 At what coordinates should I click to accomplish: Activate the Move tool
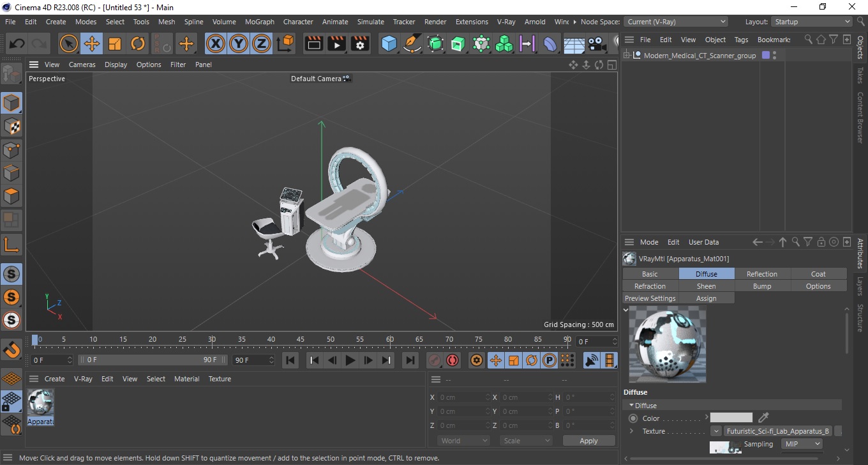(x=92, y=43)
